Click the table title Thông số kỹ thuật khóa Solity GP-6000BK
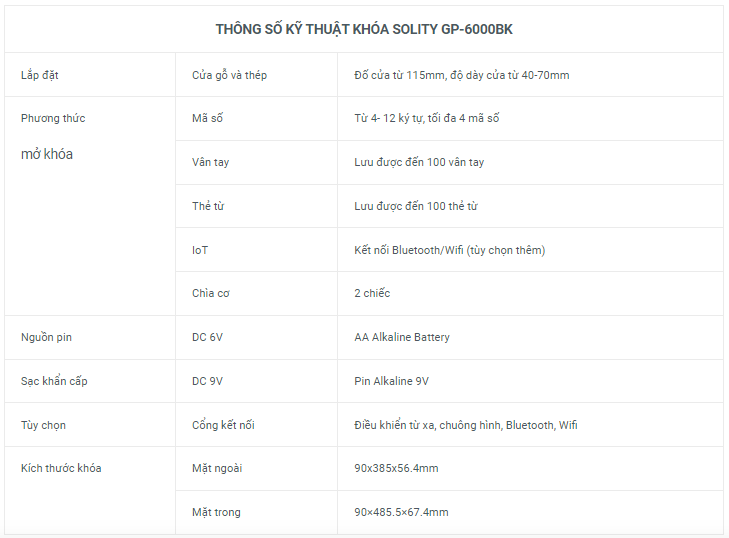 pyautogui.click(x=364, y=29)
